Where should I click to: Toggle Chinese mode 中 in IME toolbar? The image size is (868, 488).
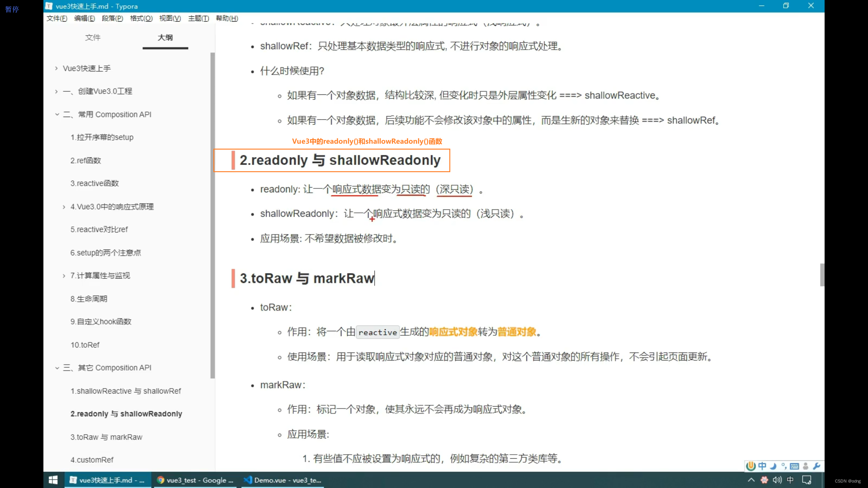(x=762, y=466)
